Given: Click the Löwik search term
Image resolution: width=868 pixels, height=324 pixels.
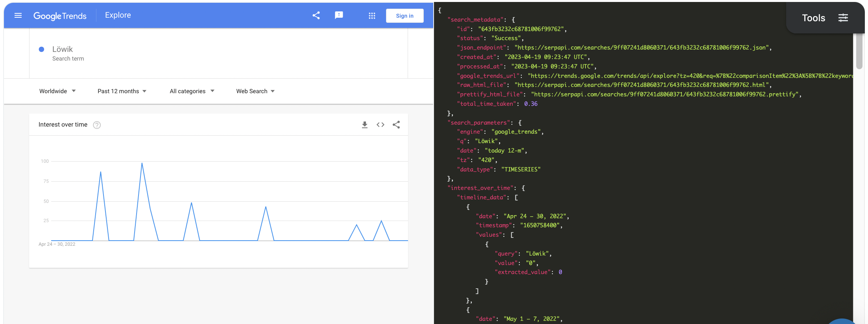Looking at the screenshot, I should coord(63,49).
